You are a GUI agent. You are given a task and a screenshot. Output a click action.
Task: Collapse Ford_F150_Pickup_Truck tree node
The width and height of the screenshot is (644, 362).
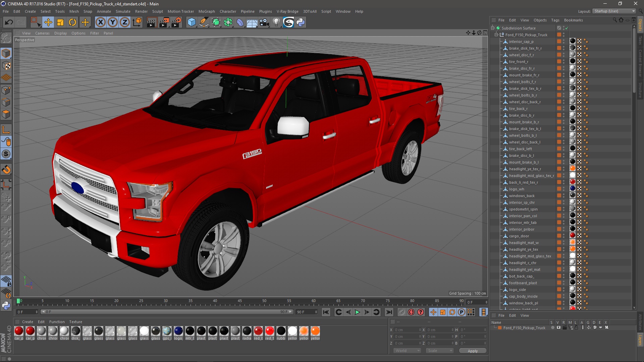[496, 35]
